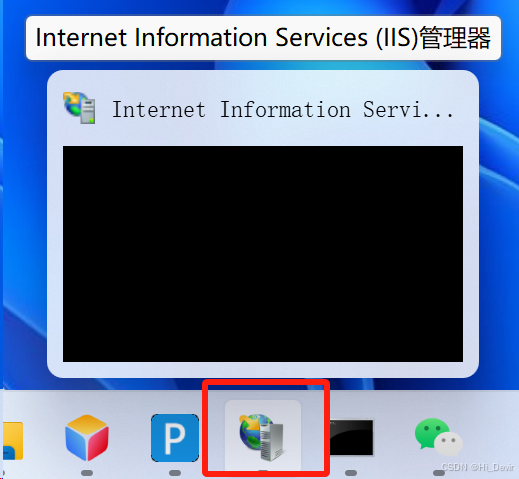Switch to the black terminal window icon
The width and height of the screenshot is (519, 479).
[351, 437]
